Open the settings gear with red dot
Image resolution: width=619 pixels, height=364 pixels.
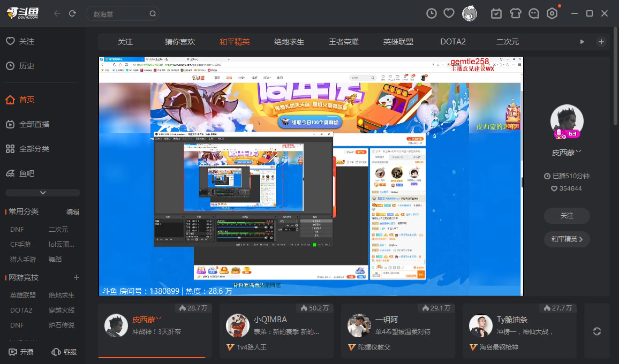click(552, 13)
